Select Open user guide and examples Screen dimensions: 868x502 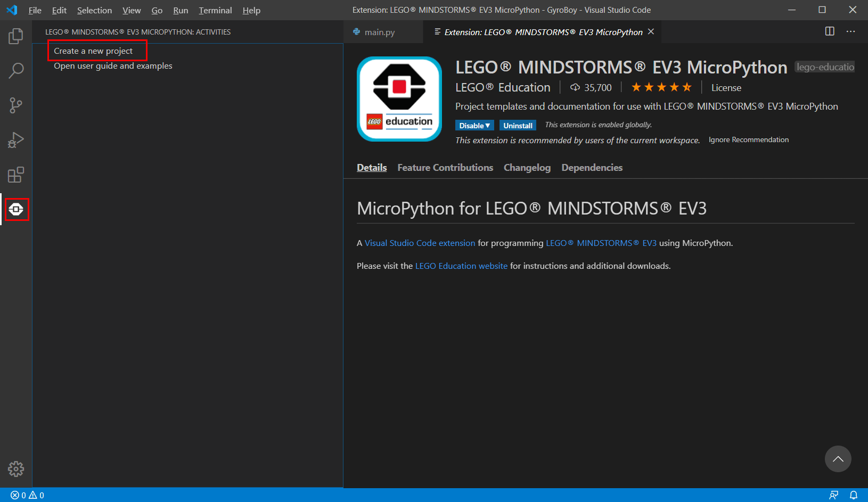point(113,66)
